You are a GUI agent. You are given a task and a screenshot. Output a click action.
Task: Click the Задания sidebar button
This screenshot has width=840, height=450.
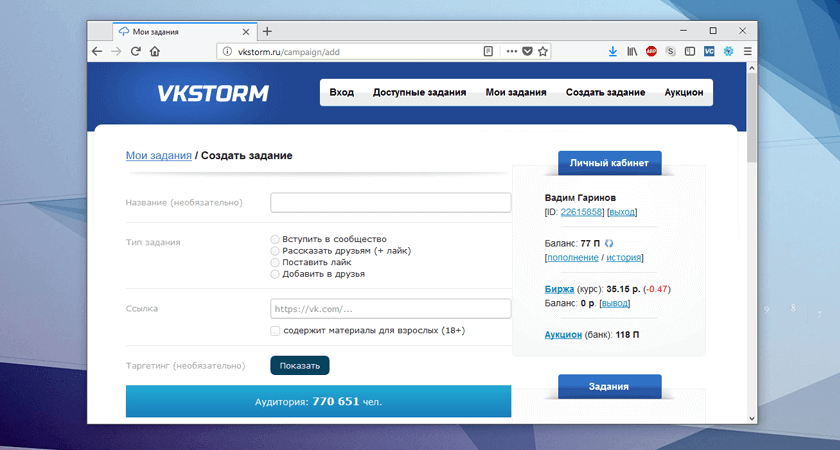[610, 386]
